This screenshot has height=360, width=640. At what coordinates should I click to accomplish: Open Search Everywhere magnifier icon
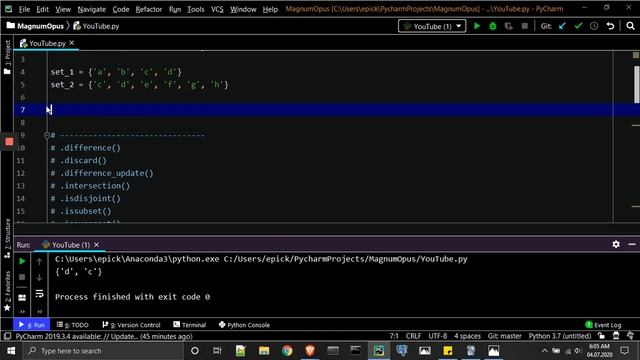(x=630, y=26)
